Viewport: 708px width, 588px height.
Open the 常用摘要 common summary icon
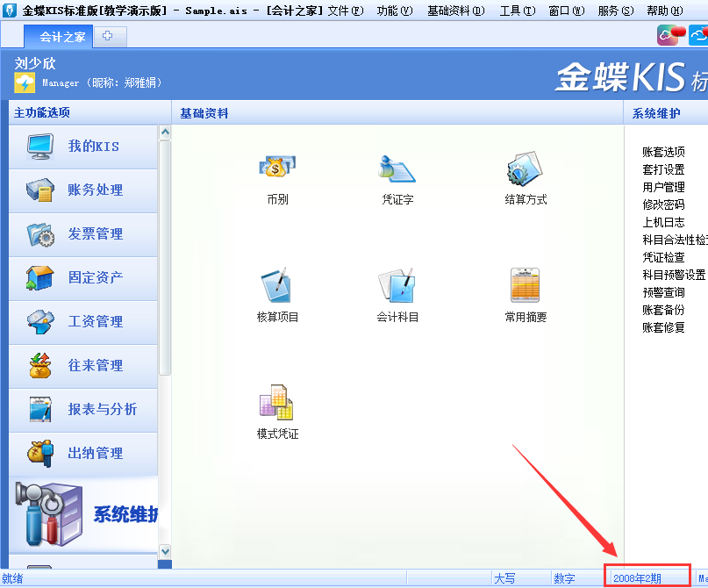point(526,286)
